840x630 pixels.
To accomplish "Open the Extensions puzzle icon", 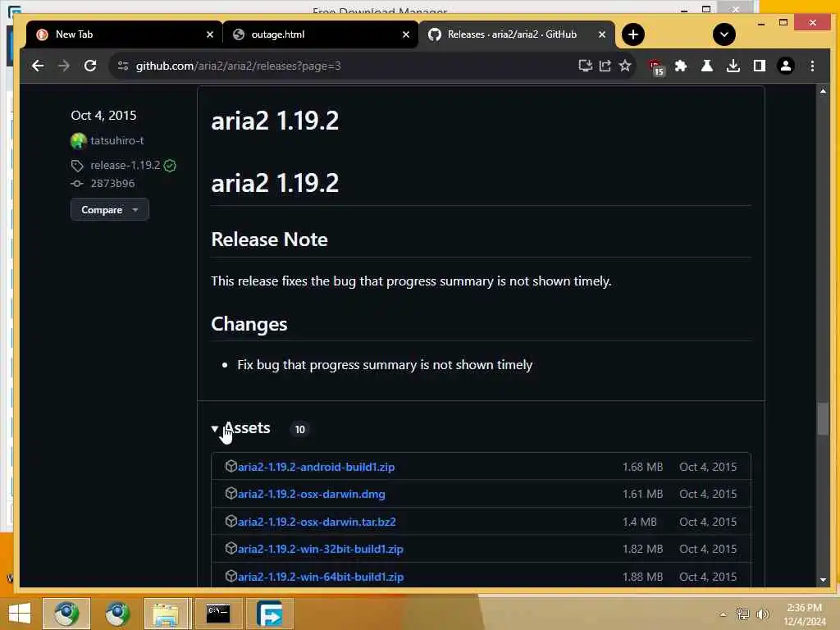I will 681,66.
